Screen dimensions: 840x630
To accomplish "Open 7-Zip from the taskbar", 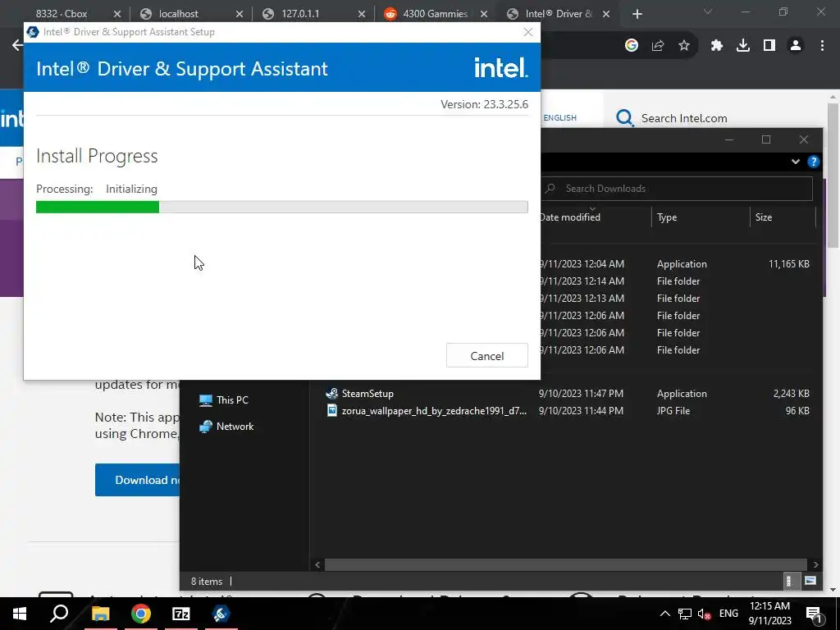I will coord(181,614).
